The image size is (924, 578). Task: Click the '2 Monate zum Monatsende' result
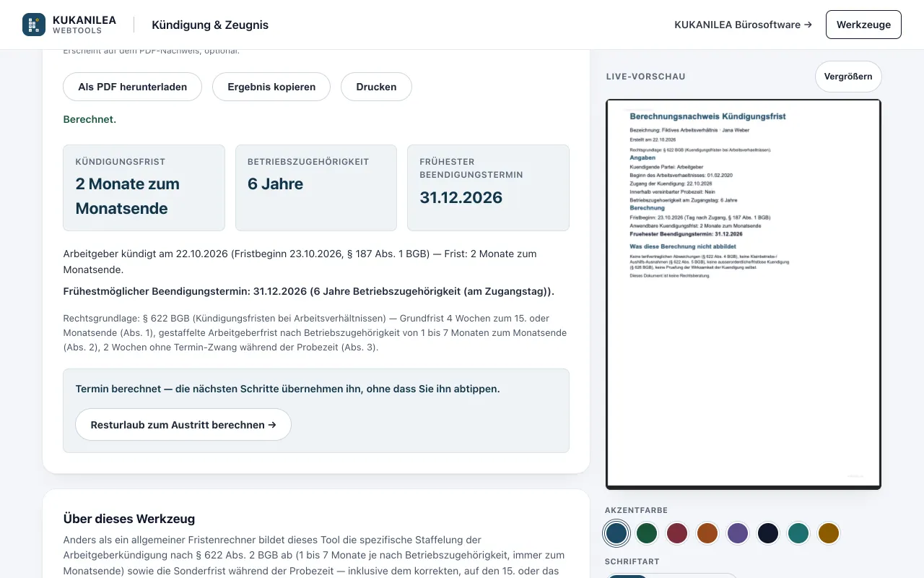[128, 196]
